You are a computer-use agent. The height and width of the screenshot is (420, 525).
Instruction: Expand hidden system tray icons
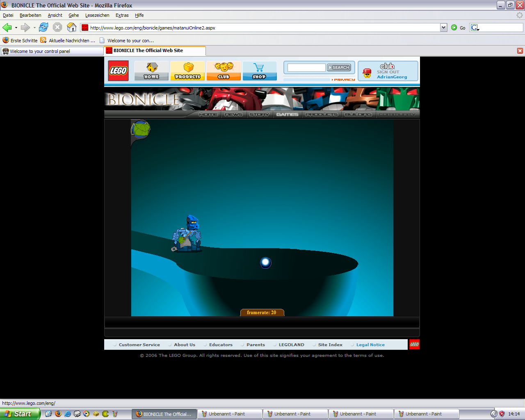(x=494, y=414)
